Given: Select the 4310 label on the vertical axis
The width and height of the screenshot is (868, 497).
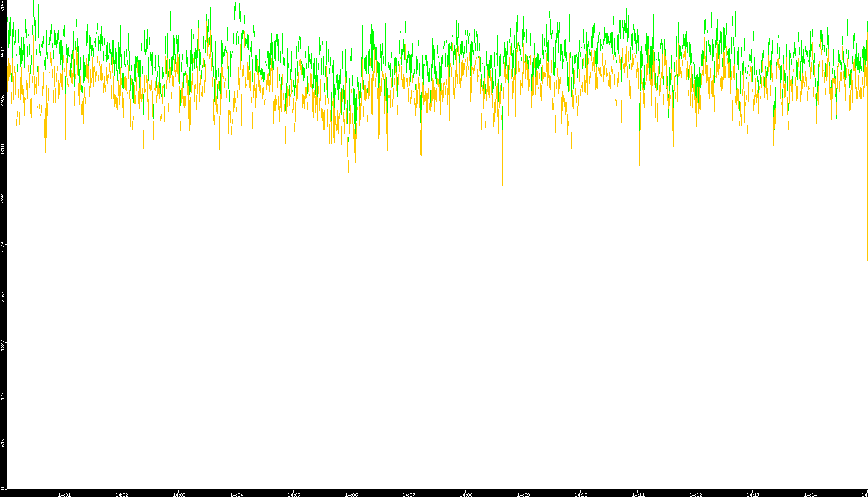Looking at the screenshot, I should pyautogui.click(x=3, y=149).
